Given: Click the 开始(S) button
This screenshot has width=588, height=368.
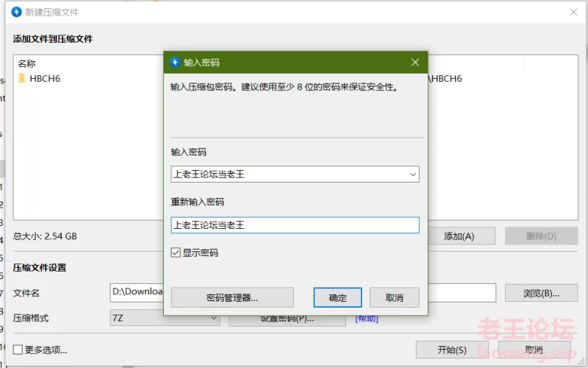Looking at the screenshot, I should coord(452,350).
